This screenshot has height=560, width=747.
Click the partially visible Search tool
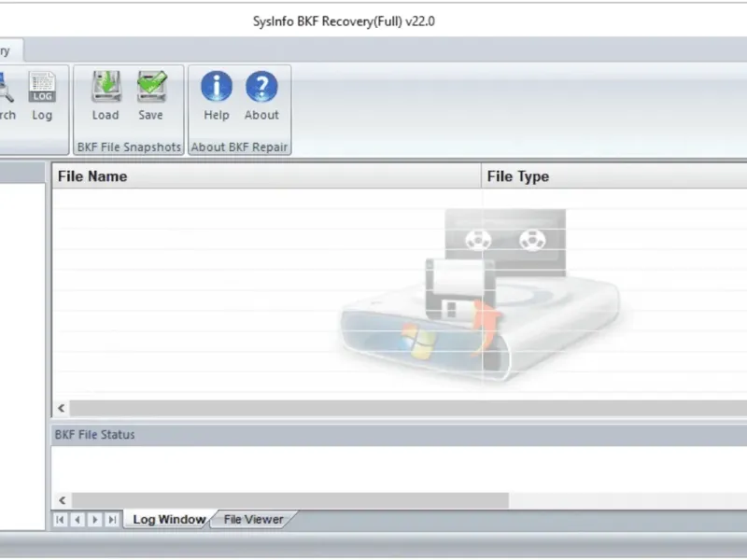coord(7,95)
